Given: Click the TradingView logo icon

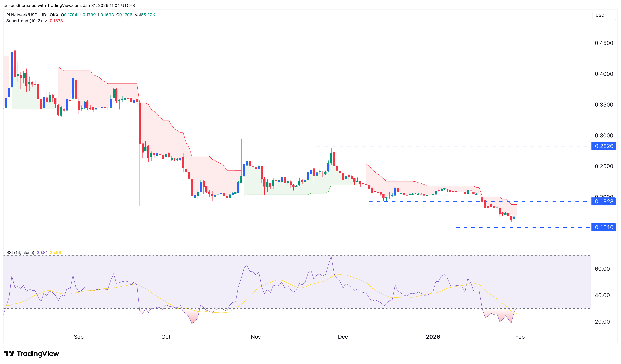Looking at the screenshot, I should coord(9,353).
